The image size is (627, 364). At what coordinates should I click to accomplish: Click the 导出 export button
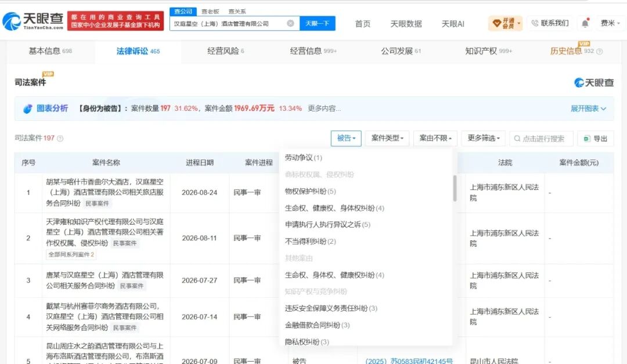coord(596,138)
